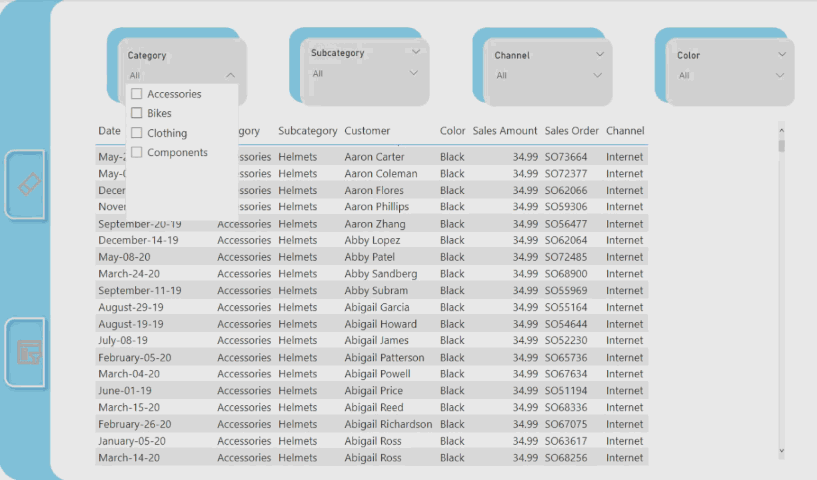Click the table scrollbar up arrow
The height and width of the screenshot is (480, 817).
coord(781,130)
